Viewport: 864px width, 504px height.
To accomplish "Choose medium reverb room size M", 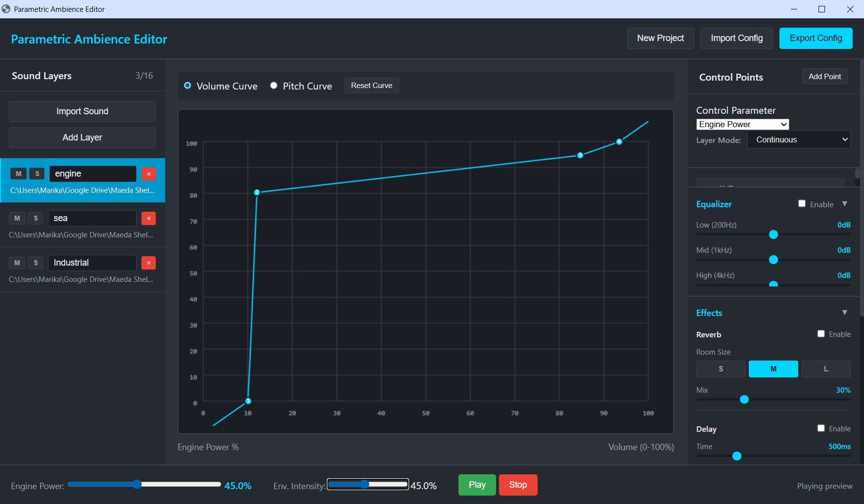I will (773, 369).
